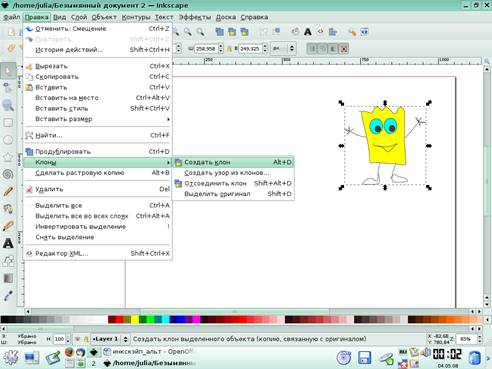Select the Calligraphy pen tool
Viewport: 492px width, 369px height.
8,226
